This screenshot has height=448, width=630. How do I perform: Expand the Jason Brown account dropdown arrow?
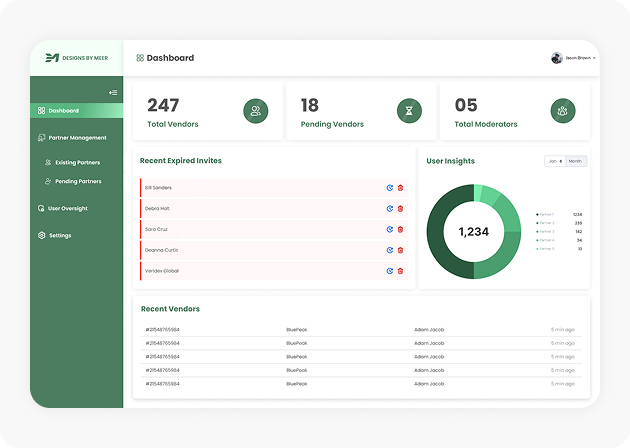(x=594, y=58)
